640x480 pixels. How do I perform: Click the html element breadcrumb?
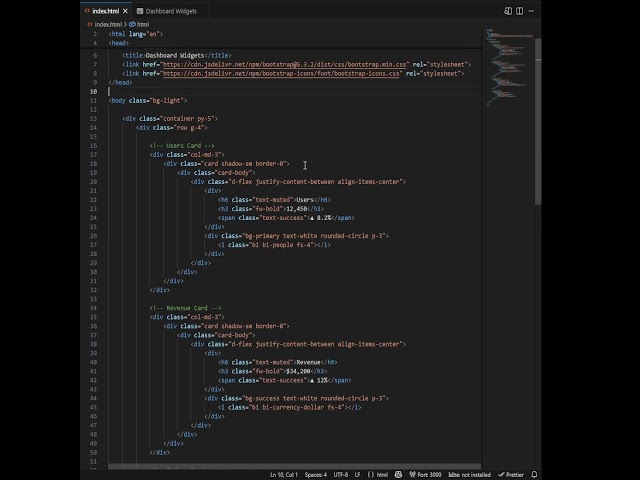[141, 24]
